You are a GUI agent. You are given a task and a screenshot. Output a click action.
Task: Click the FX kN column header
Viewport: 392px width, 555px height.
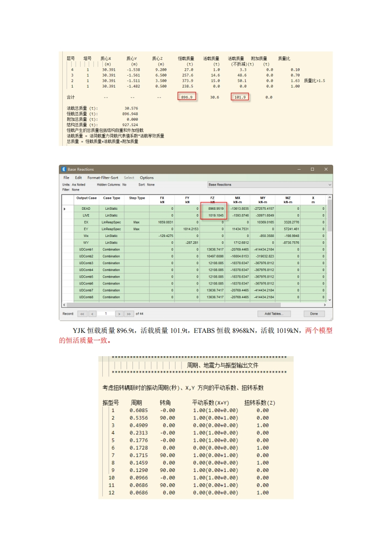pos(162,200)
